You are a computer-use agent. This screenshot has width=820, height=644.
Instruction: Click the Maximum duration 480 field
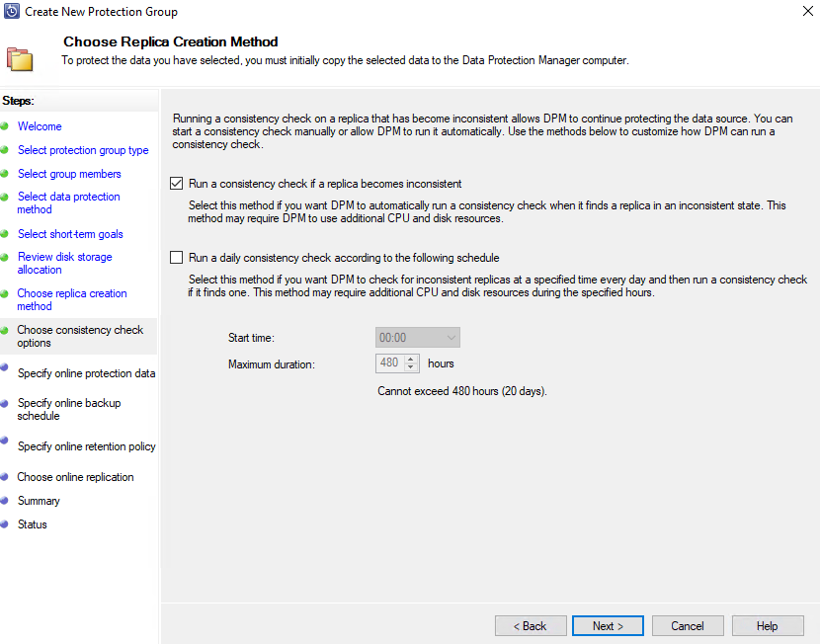389,362
